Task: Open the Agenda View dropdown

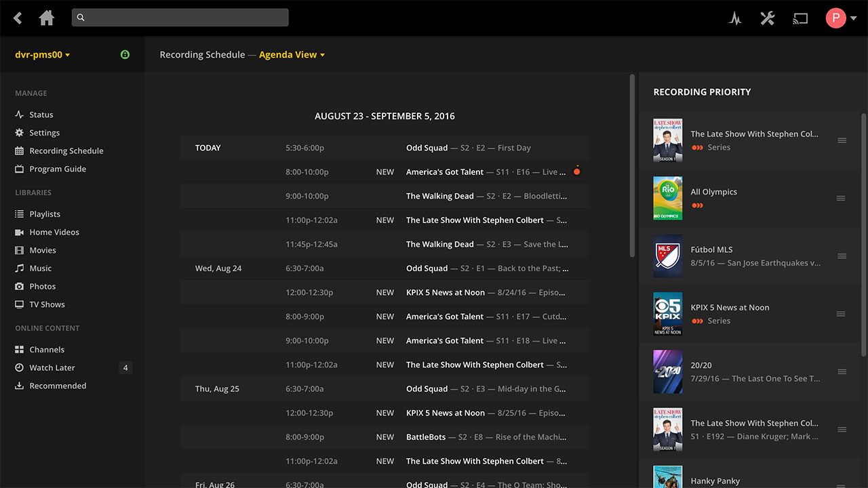Action: (292, 55)
